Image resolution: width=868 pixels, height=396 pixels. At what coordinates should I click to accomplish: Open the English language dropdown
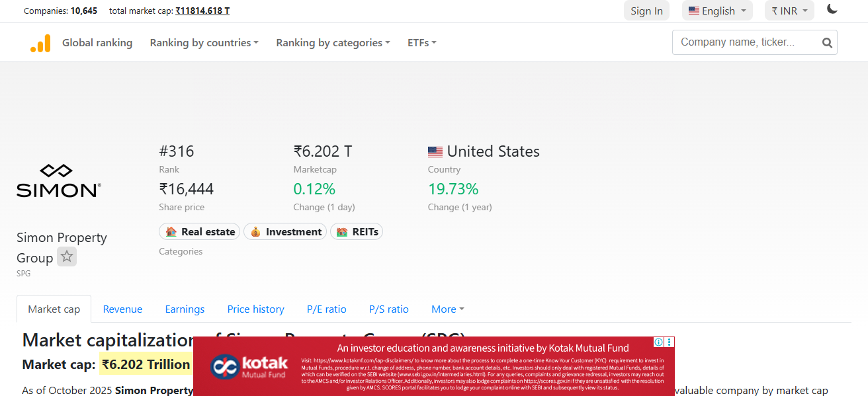[717, 11]
